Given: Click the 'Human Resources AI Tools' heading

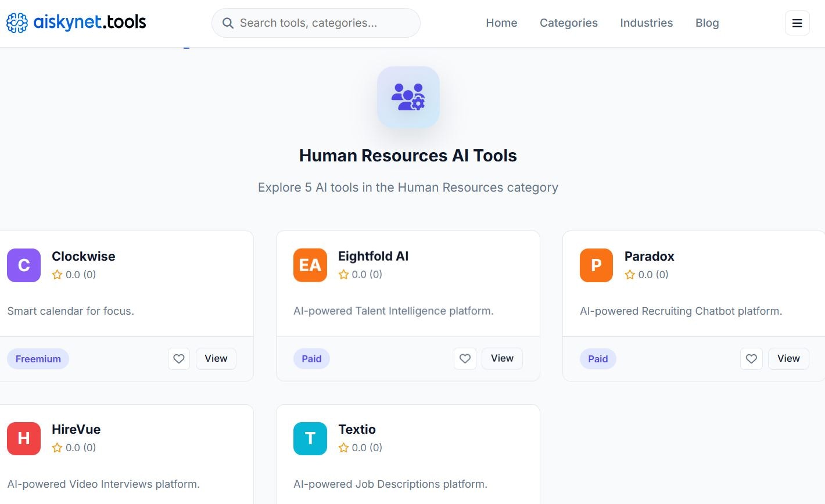Looking at the screenshot, I should (x=408, y=156).
